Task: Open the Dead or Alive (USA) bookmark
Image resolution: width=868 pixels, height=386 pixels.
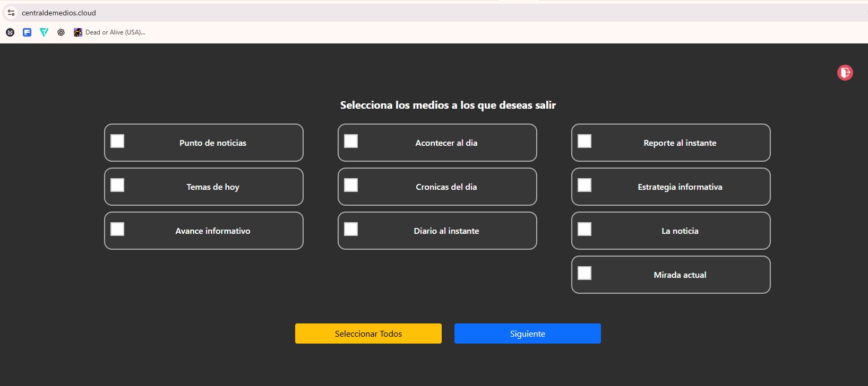Action: pos(110,32)
